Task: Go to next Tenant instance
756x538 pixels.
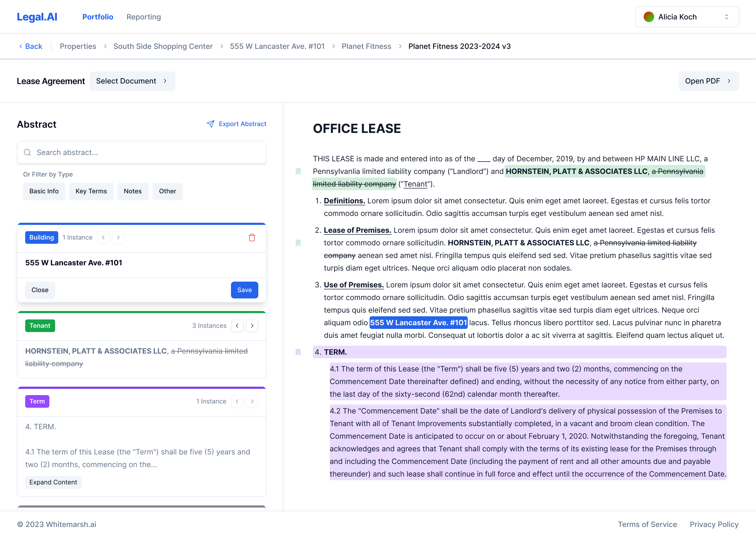Action: click(x=252, y=326)
